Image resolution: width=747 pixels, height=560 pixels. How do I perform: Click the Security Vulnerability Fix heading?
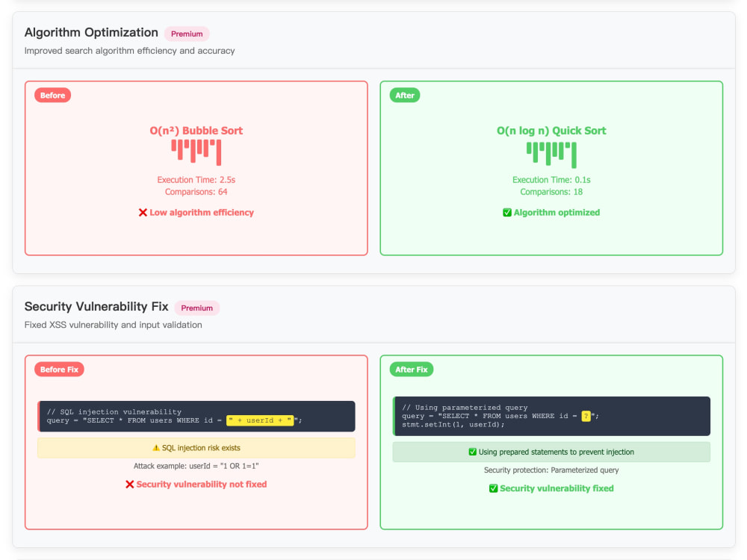click(96, 307)
